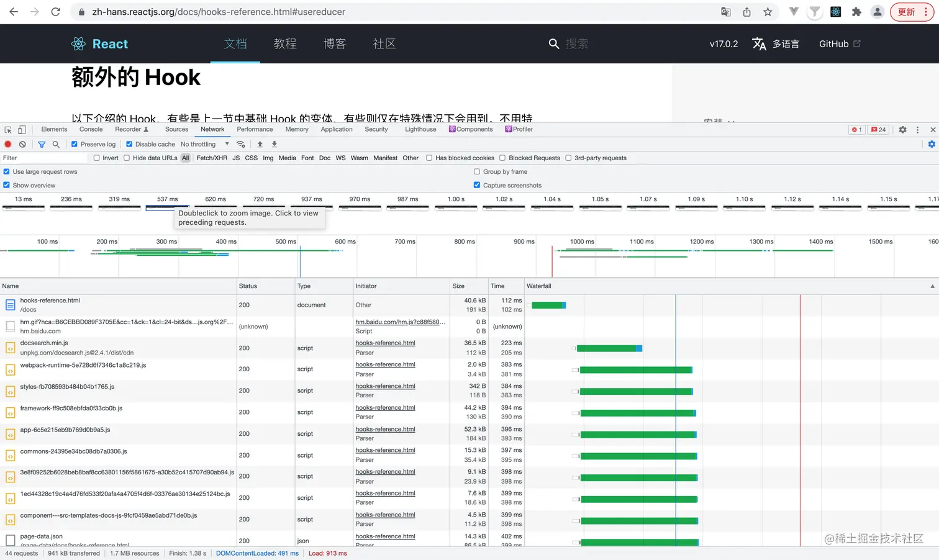
Task: Open Components React tab
Action: [x=471, y=129]
